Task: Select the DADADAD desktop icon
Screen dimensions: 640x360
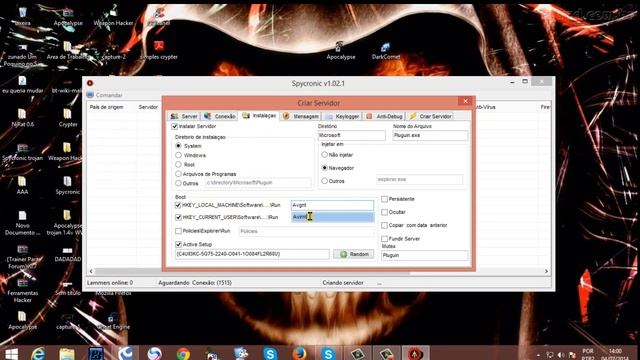Action: [68, 253]
